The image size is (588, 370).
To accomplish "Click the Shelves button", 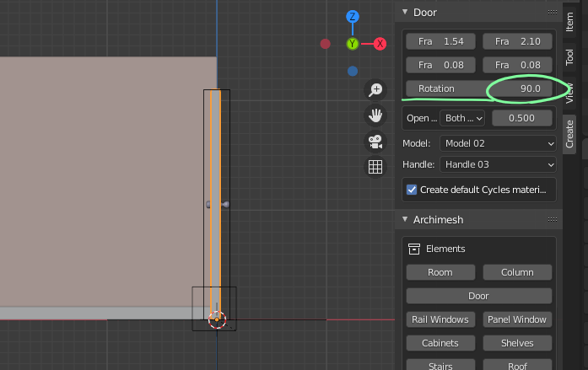I will point(517,343).
